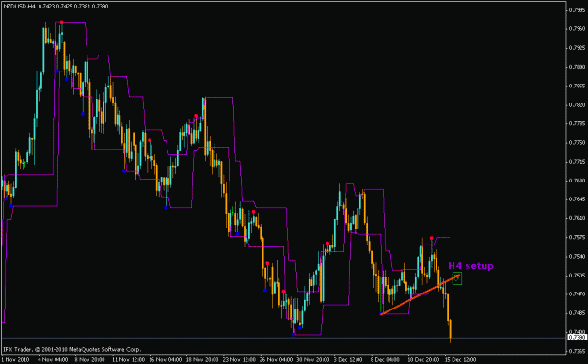
Task: Click the 0.7820 price axis label
Action: (578, 104)
